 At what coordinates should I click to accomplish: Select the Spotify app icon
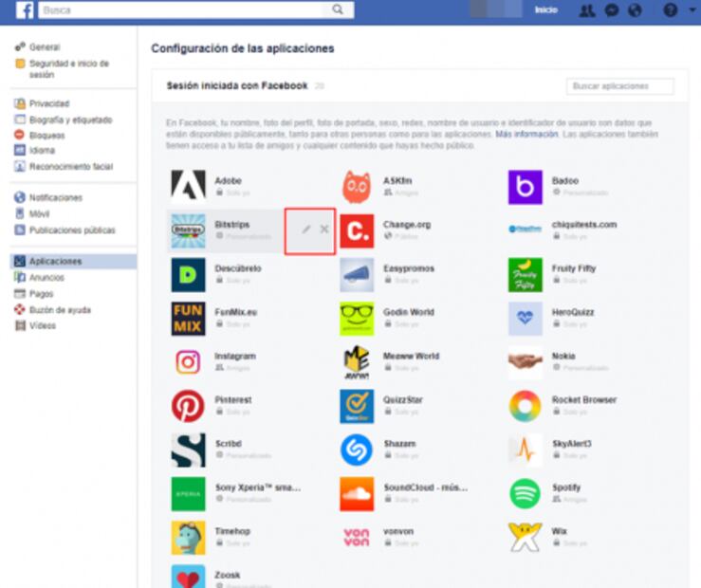[x=525, y=493]
